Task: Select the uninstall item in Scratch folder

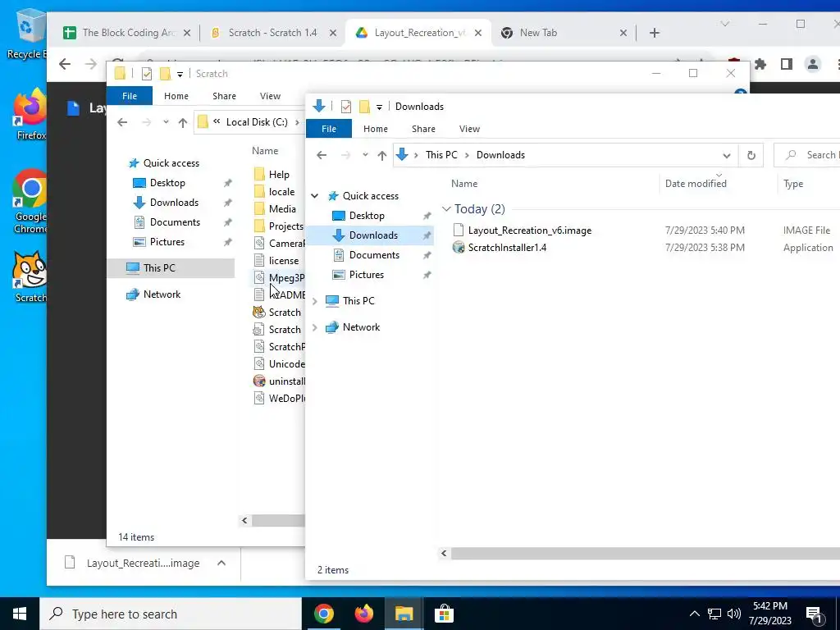Action: 279,381
